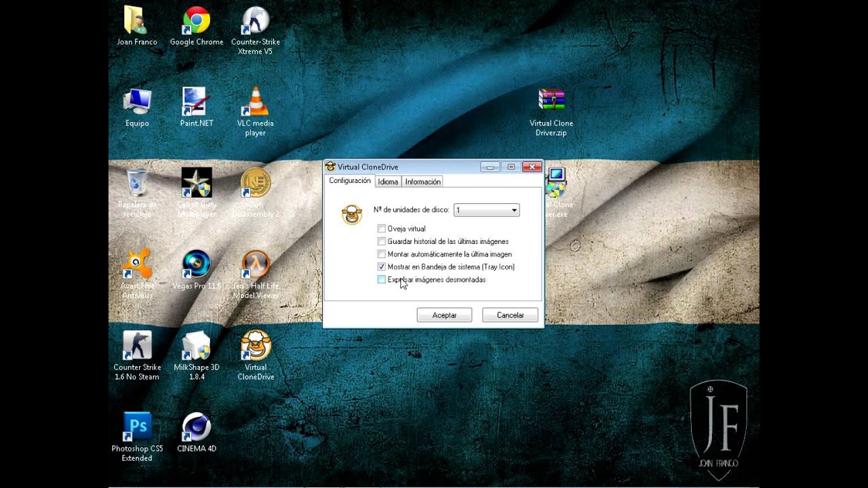Click the Nº de unidades de disco label

pyautogui.click(x=411, y=210)
